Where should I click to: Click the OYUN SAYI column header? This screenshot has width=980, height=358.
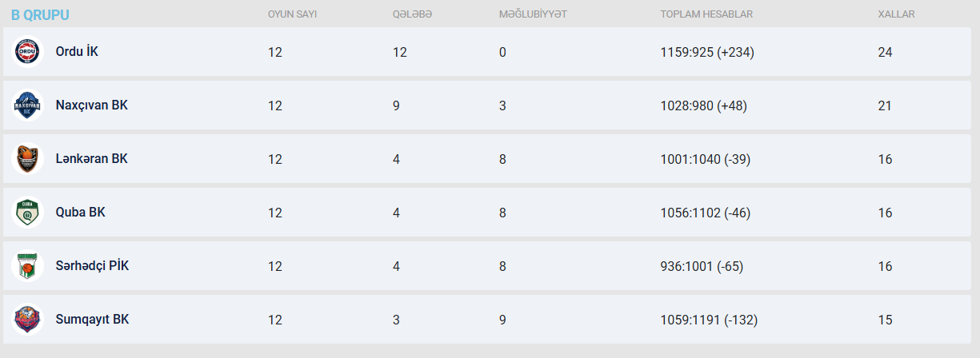292,14
